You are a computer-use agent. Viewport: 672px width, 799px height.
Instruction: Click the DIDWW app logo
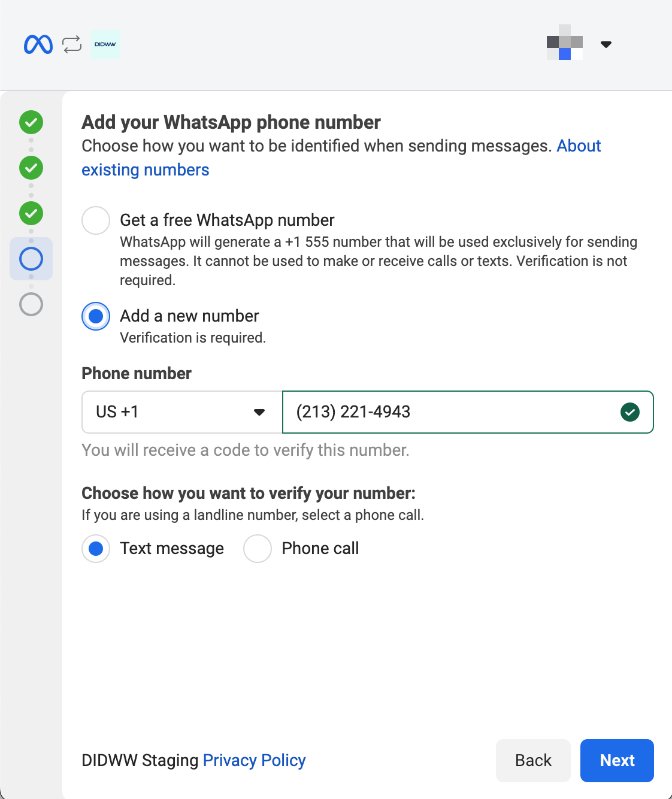coord(105,44)
